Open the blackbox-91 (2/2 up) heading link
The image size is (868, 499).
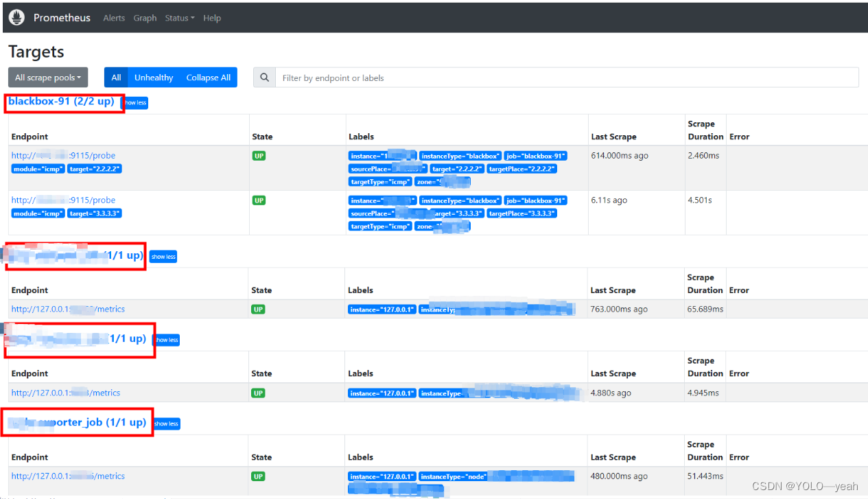click(61, 102)
